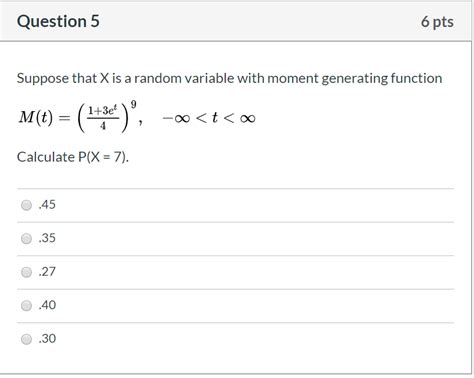The height and width of the screenshot is (378, 474).
Task: Click the equals sign after M(t)
Action: 65,118
